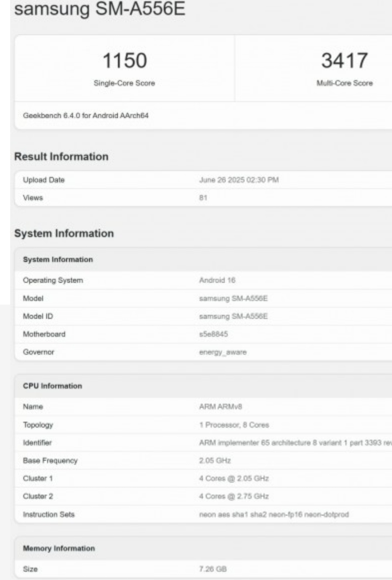Click the 'Identifier' row label
The height and width of the screenshot is (580, 392).
click(37, 443)
